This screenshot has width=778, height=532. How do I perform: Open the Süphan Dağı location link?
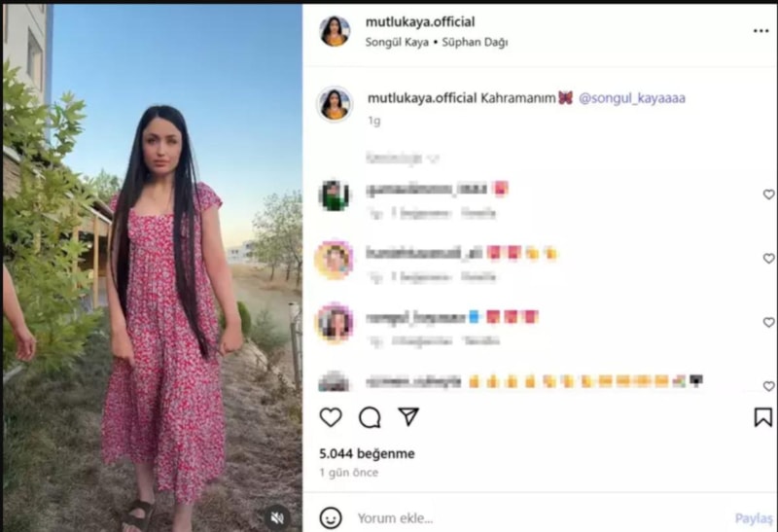click(x=475, y=42)
